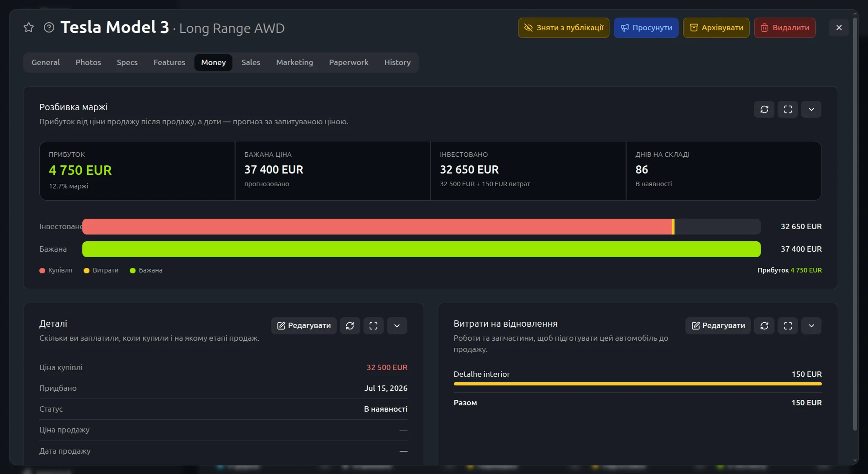Maximize the Витрати на відновлення panel
Image resolution: width=868 pixels, height=474 pixels.
(788, 326)
